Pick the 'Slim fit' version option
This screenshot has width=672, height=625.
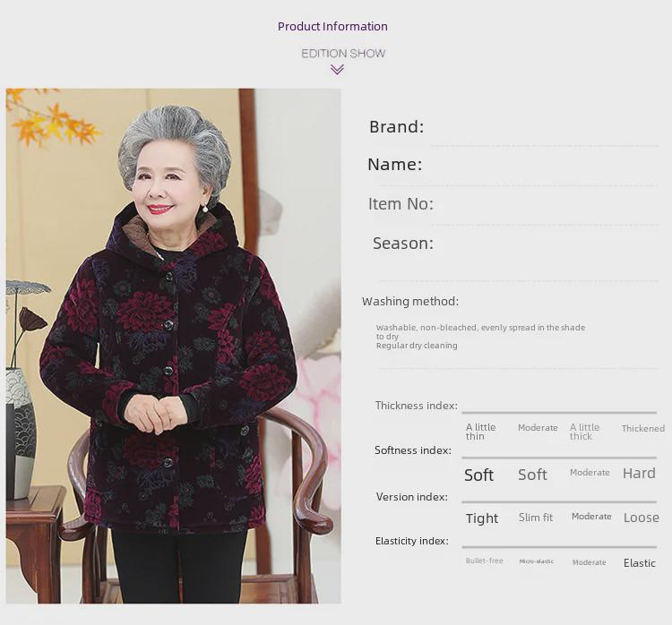536,518
